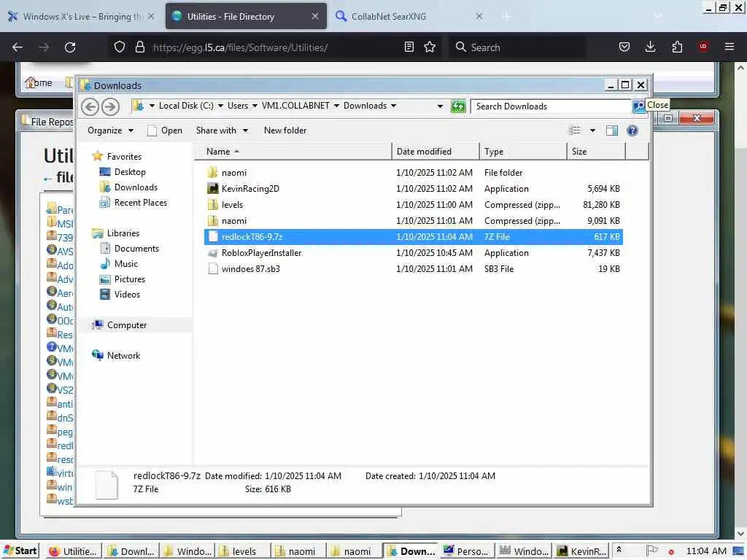Open a new Firefox tab
The width and height of the screenshot is (747, 560).
[506, 16]
